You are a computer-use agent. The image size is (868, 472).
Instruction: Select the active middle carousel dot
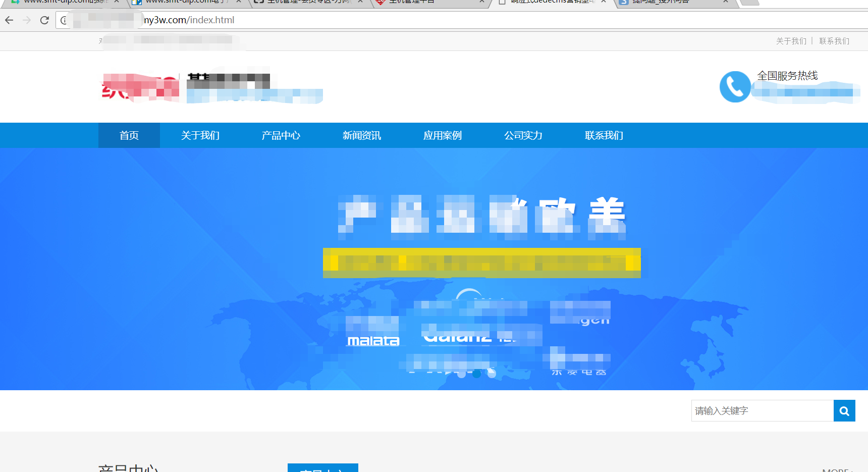pyautogui.click(x=476, y=374)
